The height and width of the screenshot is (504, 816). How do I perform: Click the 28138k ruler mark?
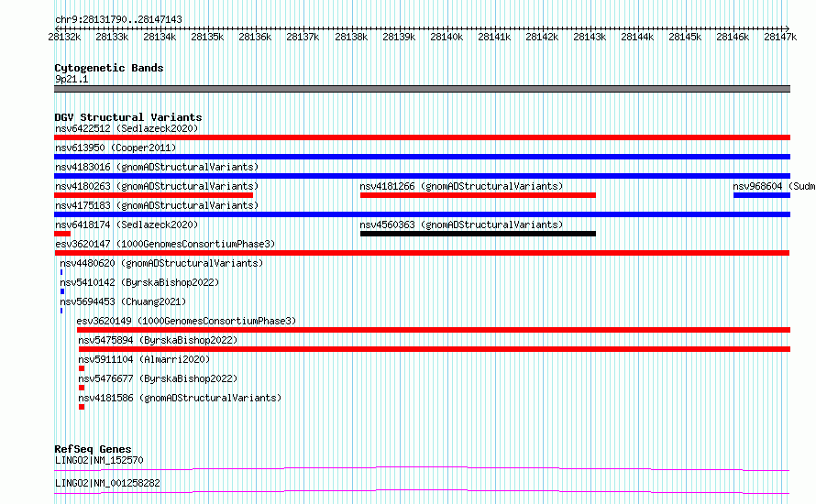pyautogui.click(x=351, y=37)
